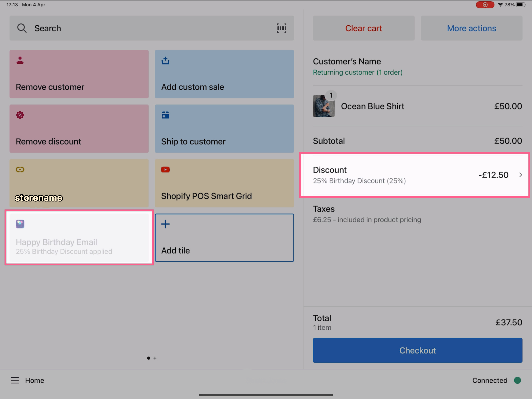532x399 pixels.
Task: Go to the Home menu item
Action: (x=35, y=380)
